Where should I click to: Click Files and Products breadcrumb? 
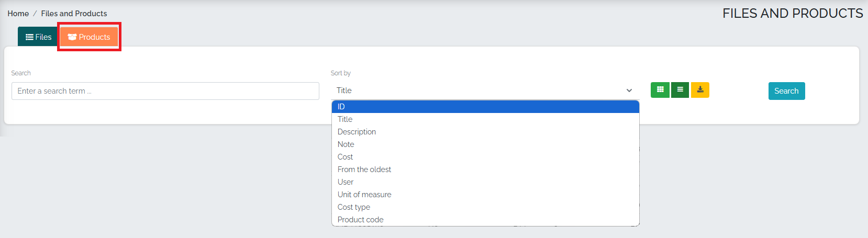74,14
